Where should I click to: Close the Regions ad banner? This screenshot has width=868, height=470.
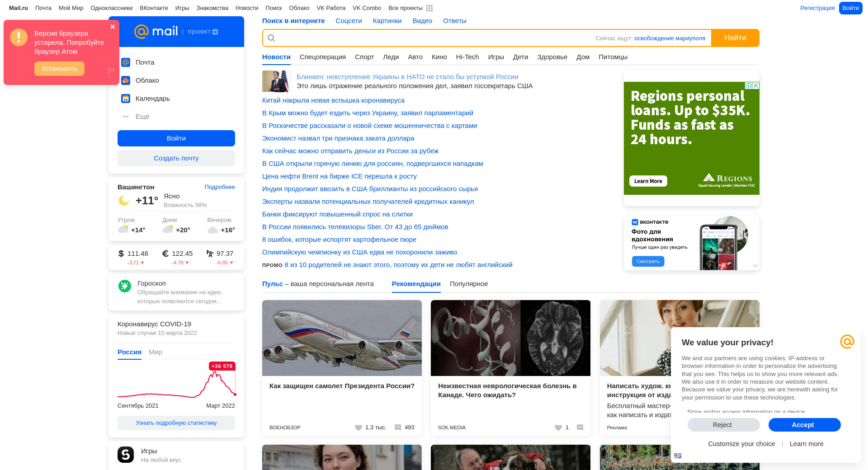[x=755, y=86]
